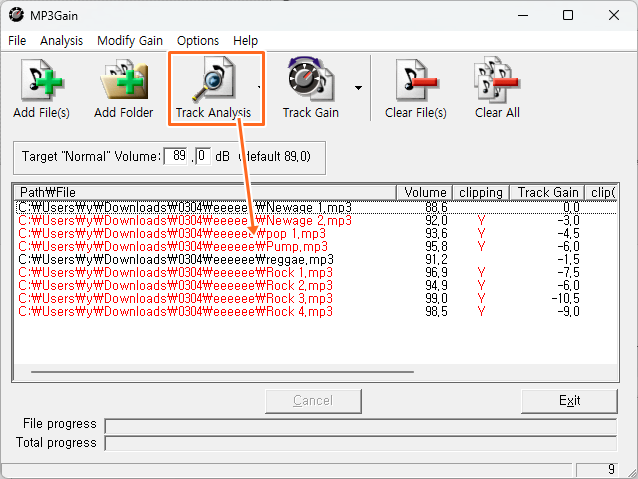This screenshot has height=479, width=638.
Task: Open the Track Gain dropdown arrow
Action: pyautogui.click(x=358, y=88)
